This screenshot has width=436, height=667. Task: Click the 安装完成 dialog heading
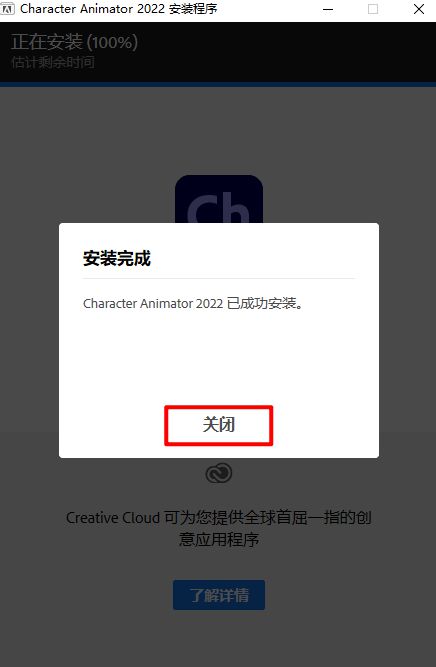tap(117, 258)
